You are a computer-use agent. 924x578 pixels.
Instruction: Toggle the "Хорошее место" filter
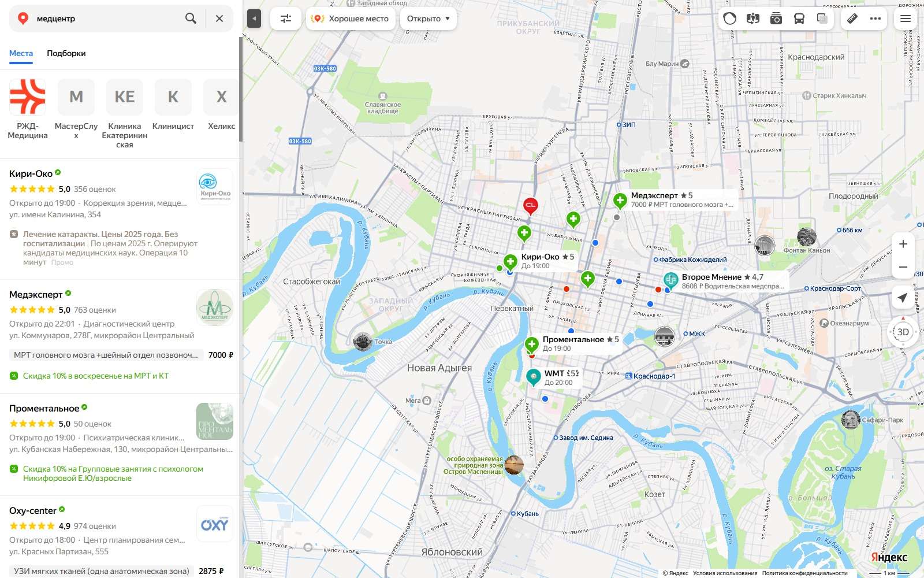350,18
